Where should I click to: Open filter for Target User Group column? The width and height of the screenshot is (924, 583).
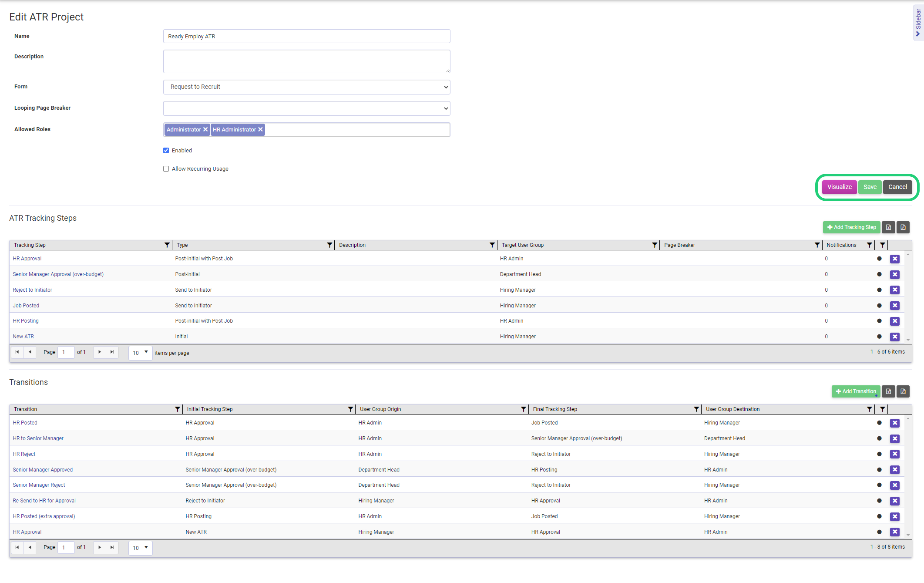tap(655, 245)
